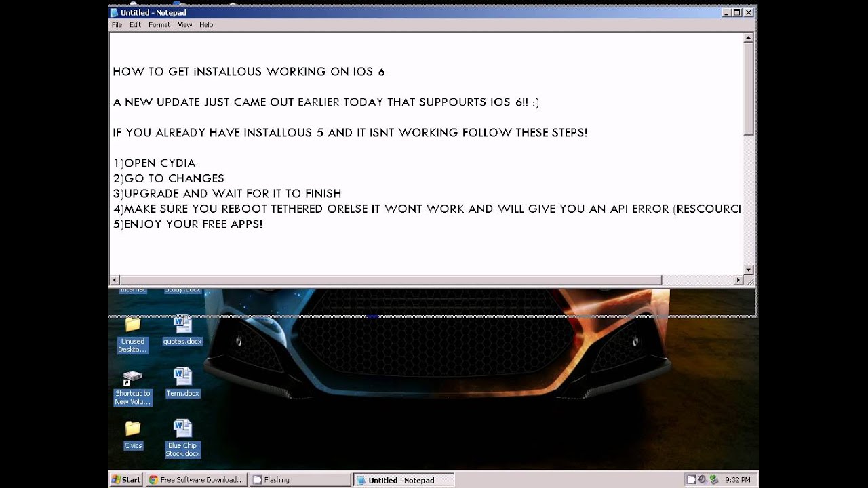This screenshot has width=868, height=488.
Task: Open the Edit menu
Action: [x=135, y=25]
